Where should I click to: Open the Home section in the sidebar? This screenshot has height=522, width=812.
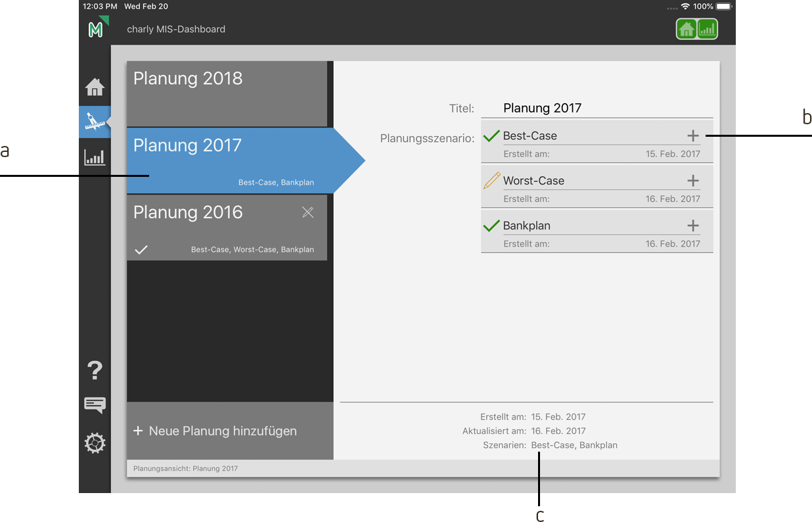point(95,87)
